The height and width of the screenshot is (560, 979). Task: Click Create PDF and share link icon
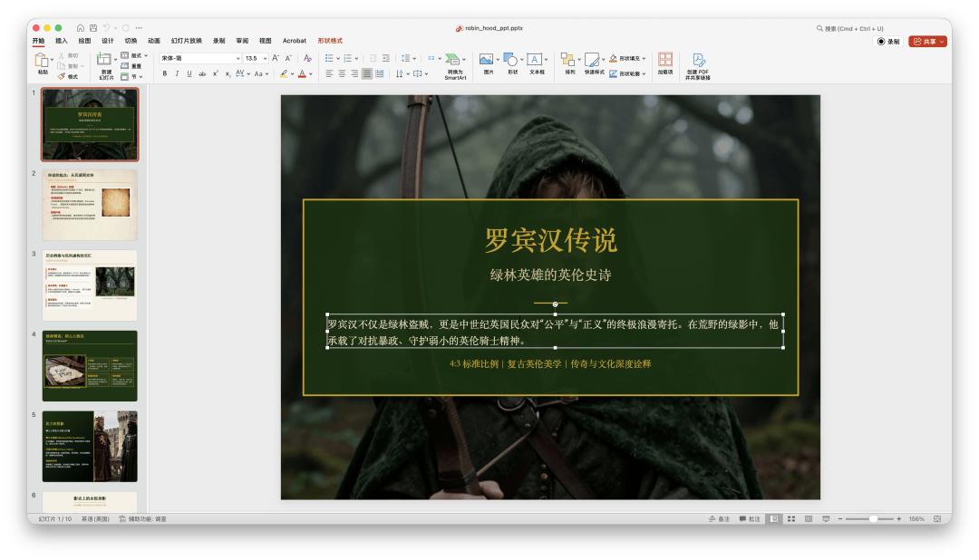[x=698, y=63]
